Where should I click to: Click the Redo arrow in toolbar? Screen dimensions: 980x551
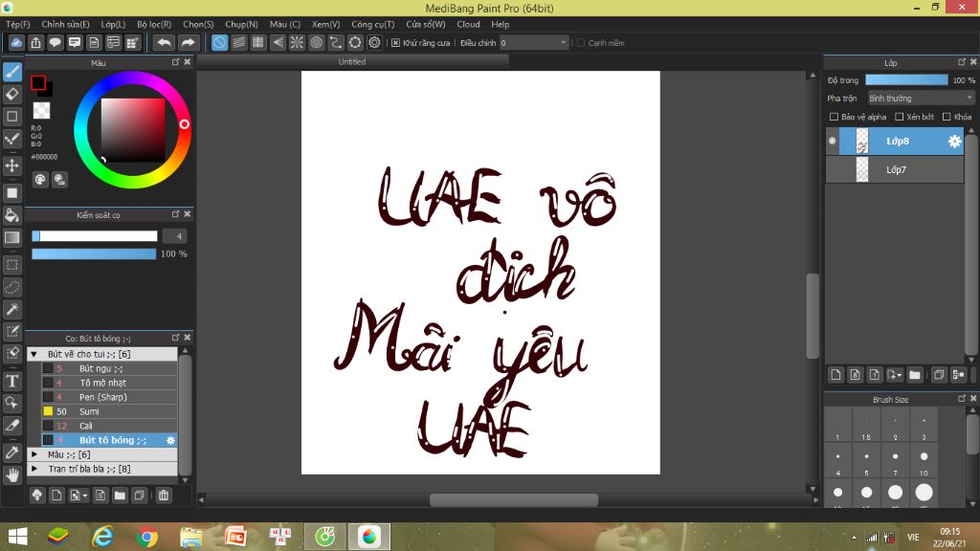point(188,42)
